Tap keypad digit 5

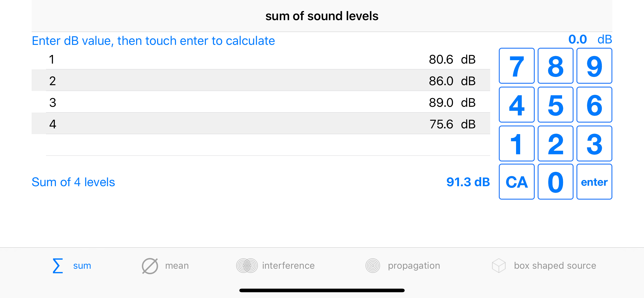pos(555,105)
